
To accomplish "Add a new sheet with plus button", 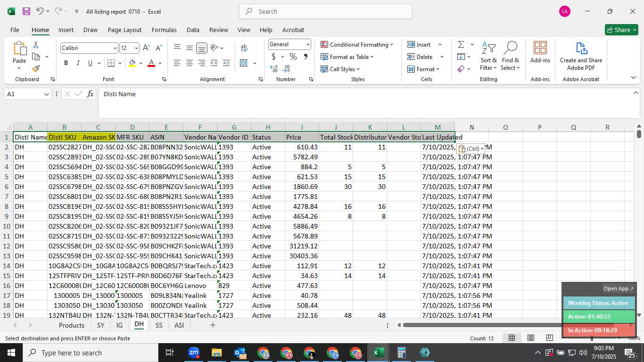I will [213, 325].
